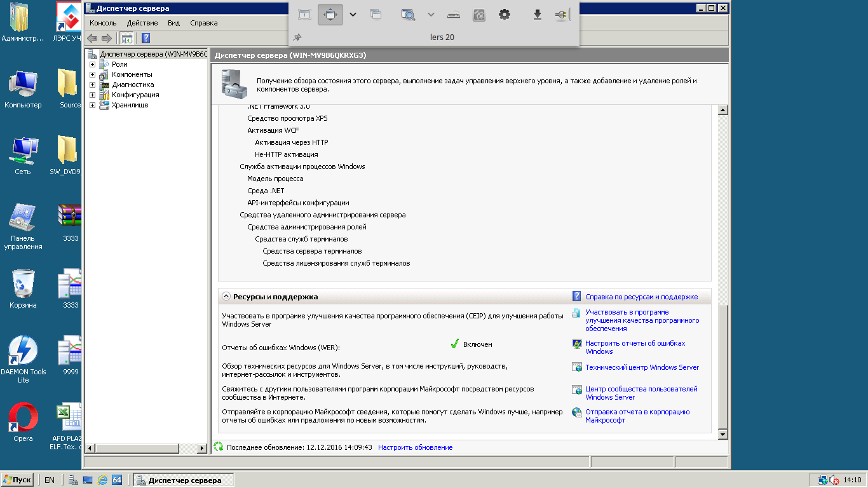The image size is (868, 488).
Task: Open the greyed dropdown arrow beside magnifier icon
Action: pyautogui.click(x=431, y=14)
